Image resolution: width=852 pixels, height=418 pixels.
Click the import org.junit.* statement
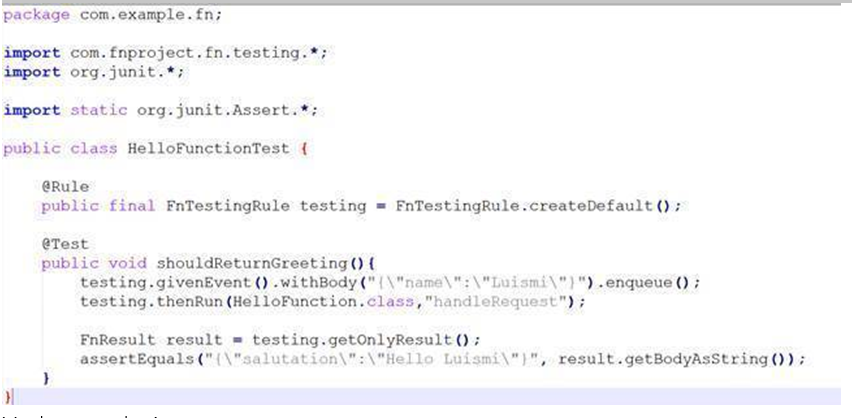[x=95, y=72]
